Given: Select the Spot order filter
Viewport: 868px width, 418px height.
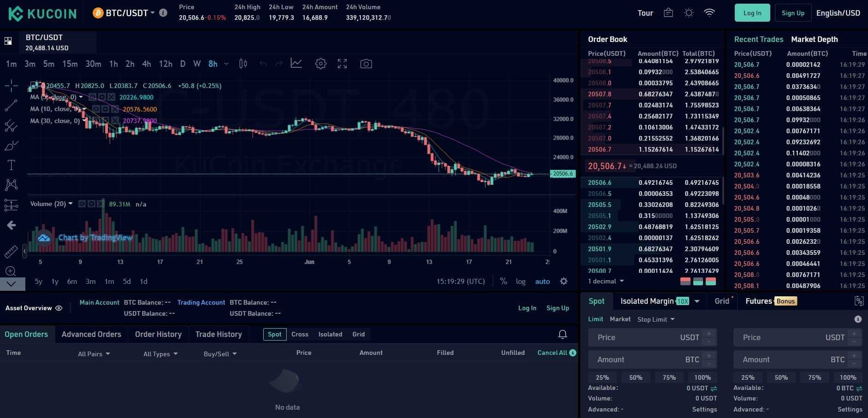Looking at the screenshot, I should coord(275,334).
